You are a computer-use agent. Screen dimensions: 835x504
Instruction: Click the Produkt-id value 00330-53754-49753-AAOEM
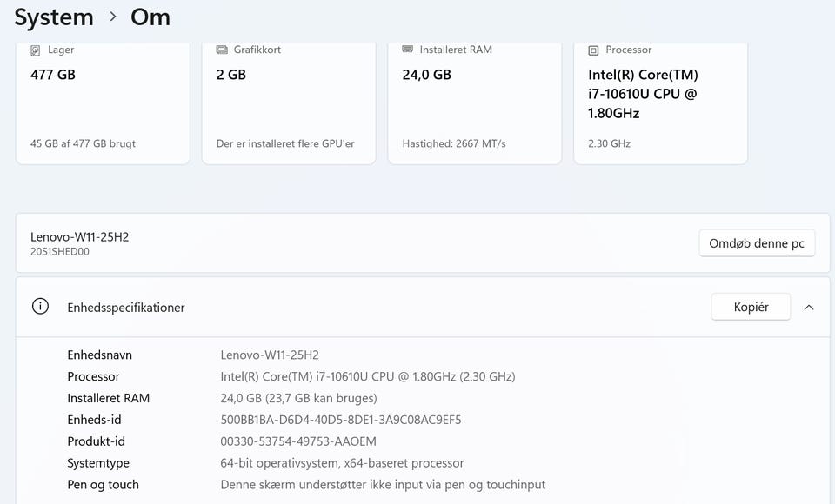click(298, 441)
